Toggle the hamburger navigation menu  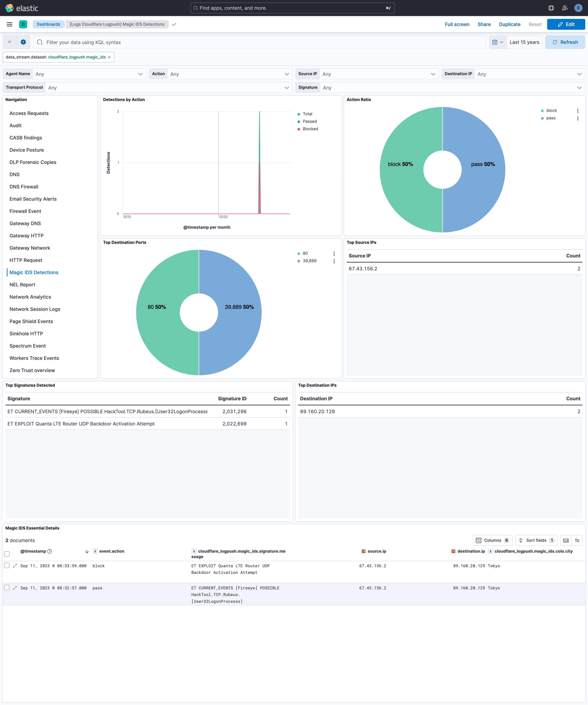9,24
